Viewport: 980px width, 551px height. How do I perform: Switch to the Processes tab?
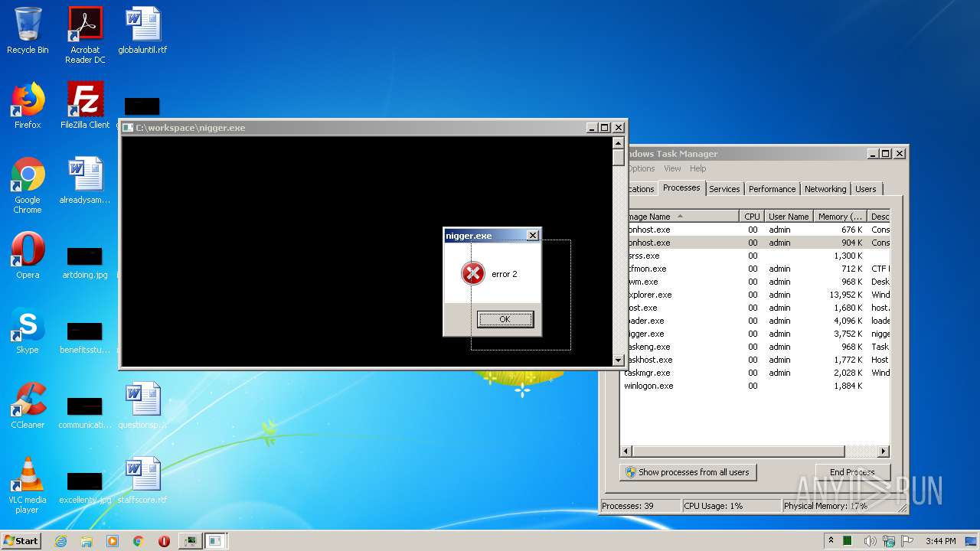[x=681, y=187]
